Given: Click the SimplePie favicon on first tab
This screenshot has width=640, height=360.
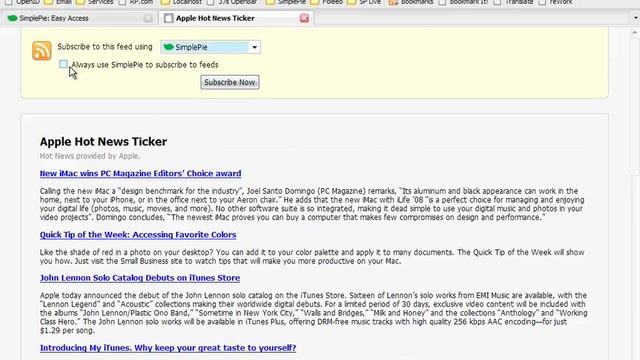Looking at the screenshot, I should click(13, 18).
